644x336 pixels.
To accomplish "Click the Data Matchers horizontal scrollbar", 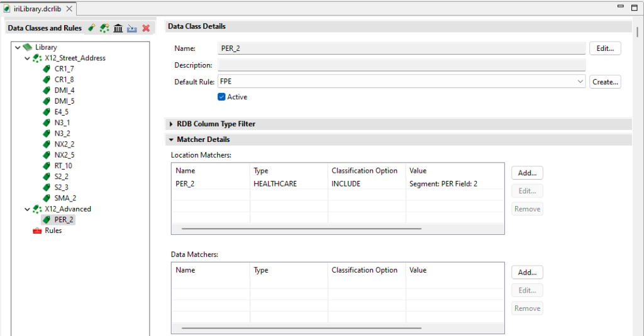I will pyautogui.click(x=301, y=328).
